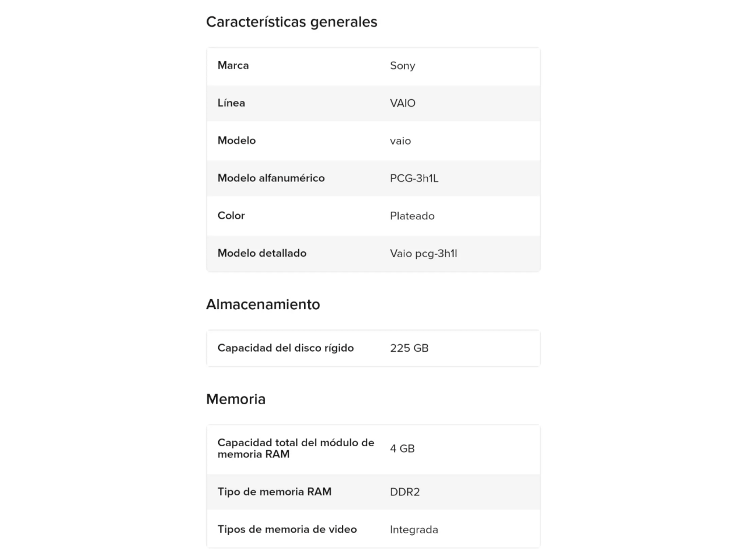The width and height of the screenshot is (747, 560).
Task: Click Capacidad total del módulo de memoria RAM
Action: click(295, 449)
